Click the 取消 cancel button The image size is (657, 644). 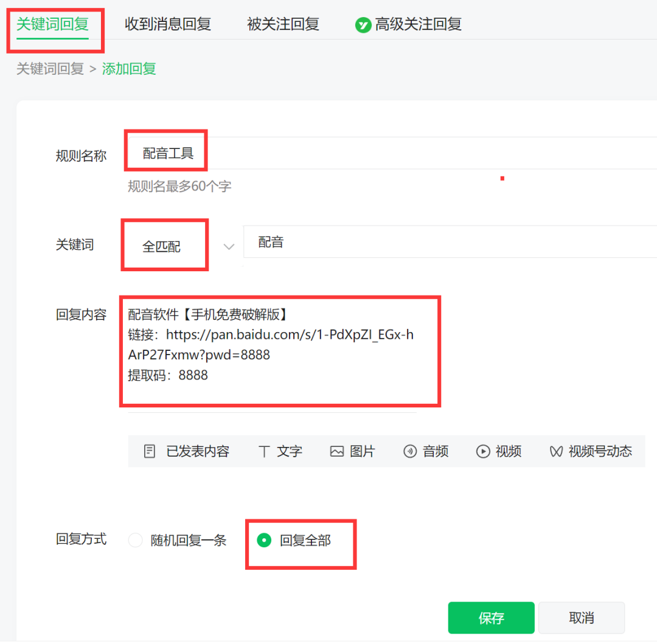click(582, 617)
